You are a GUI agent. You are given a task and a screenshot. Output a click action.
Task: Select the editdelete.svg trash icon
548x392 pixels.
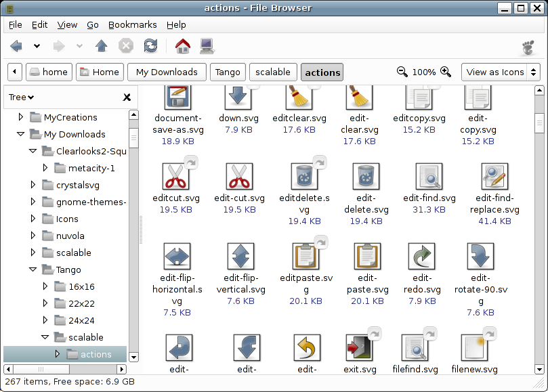coord(304,177)
